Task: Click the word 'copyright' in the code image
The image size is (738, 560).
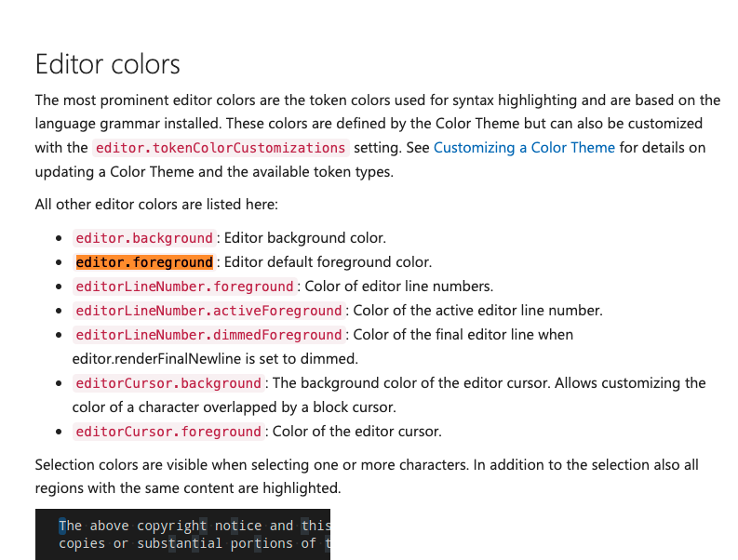Action: [171, 526]
